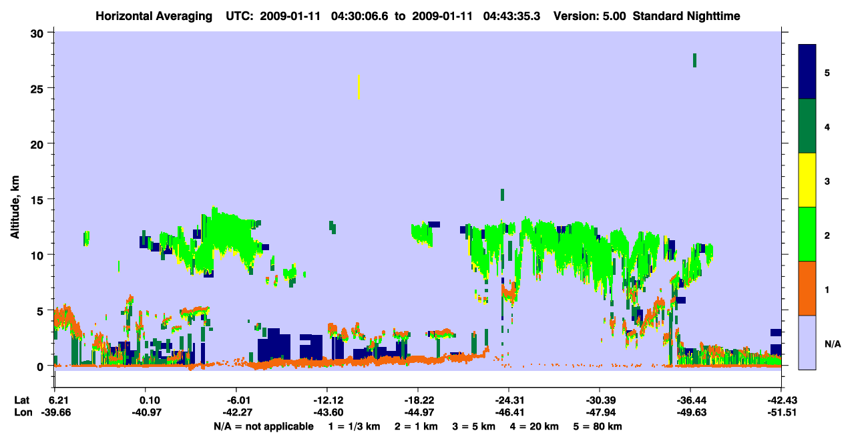Viewport: 868px width, 445px height.
Task: Click the 'Lon' row label
Action: (x=23, y=413)
